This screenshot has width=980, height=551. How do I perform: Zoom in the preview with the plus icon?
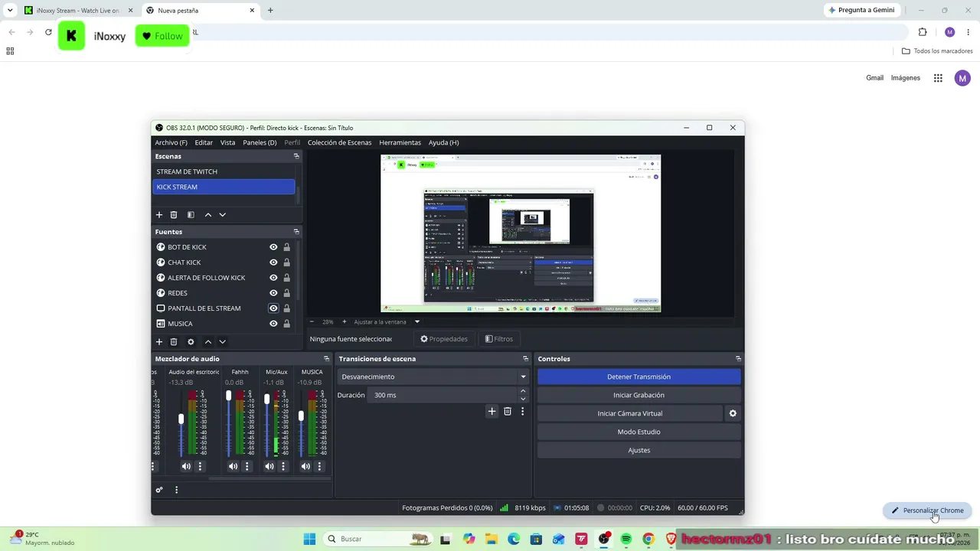(345, 322)
